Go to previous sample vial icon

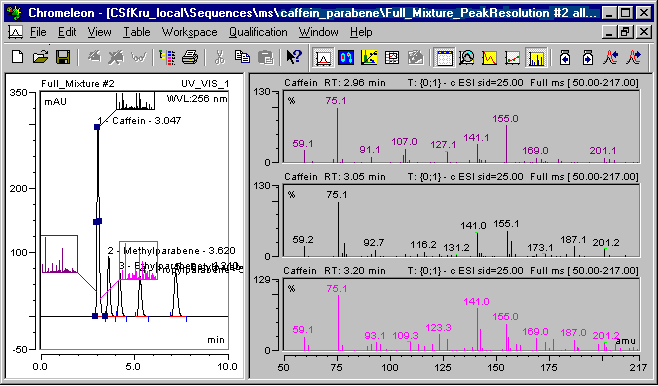[565, 57]
